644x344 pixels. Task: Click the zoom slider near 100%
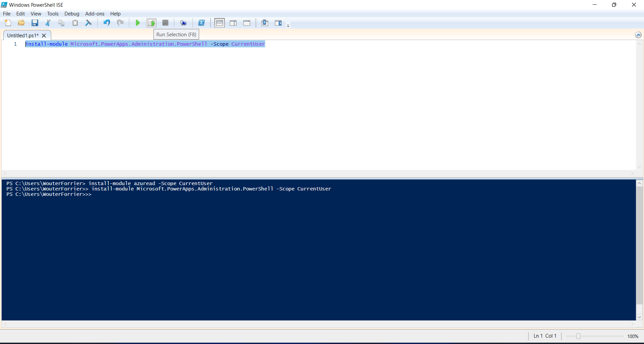[579, 336]
